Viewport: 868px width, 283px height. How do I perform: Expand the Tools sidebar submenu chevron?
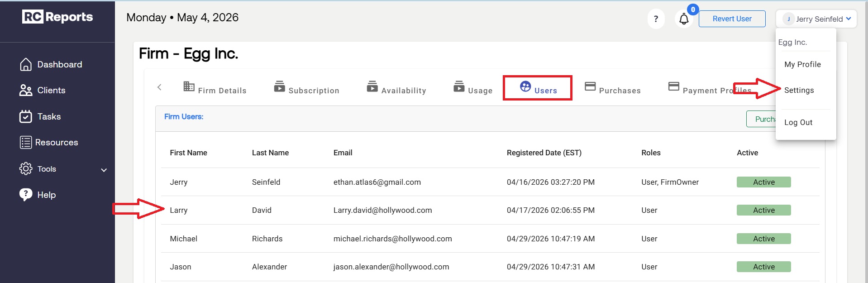[104, 170]
